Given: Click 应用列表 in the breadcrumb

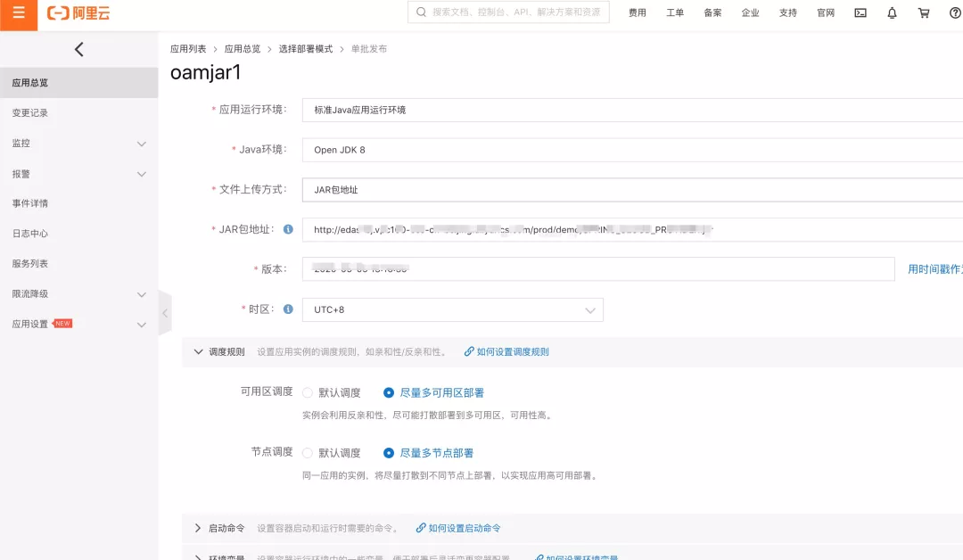Looking at the screenshot, I should click(x=188, y=49).
